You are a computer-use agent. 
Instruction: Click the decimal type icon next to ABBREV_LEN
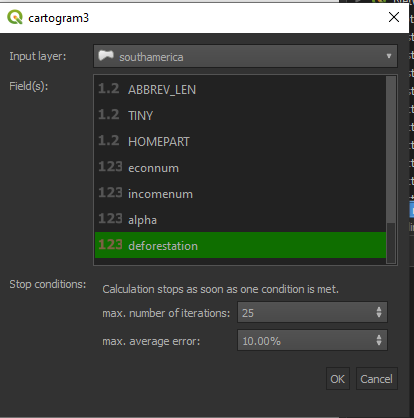pyautogui.click(x=109, y=89)
